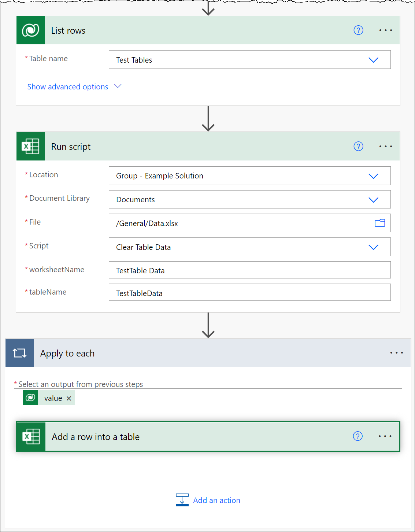Screen dimensions: 415x532
Task: Expand the Location dropdown
Action: point(373,176)
